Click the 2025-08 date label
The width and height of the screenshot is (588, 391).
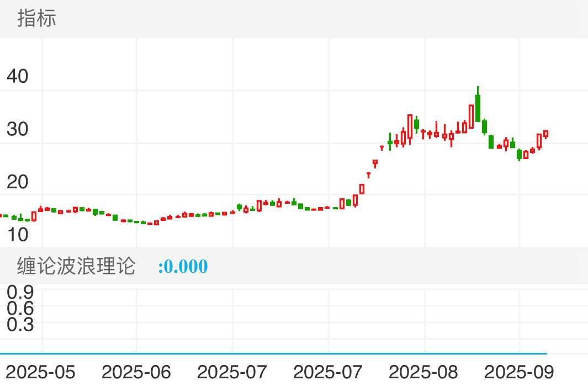tap(423, 372)
